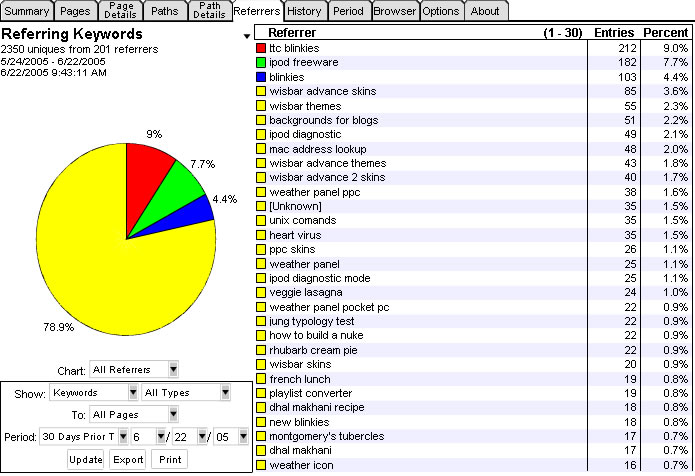This screenshot has height=476, width=695.
Task: Click the red swatch beside ttc blinkies
Action: (x=262, y=48)
